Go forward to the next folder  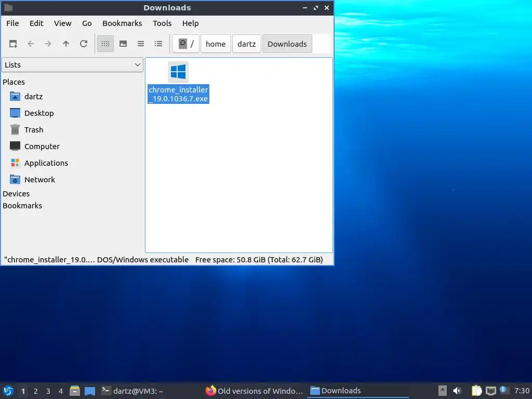point(48,44)
